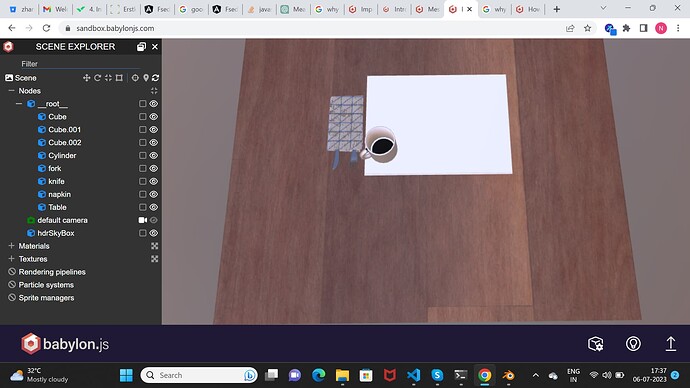Open the tab search dropdown chevron
The height and width of the screenshot is (388, 690).
click(603, 8)
